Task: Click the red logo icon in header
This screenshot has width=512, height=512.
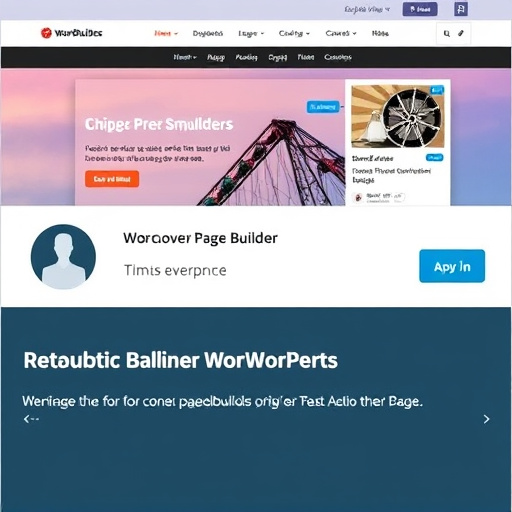Action: (x=46, y=33)
